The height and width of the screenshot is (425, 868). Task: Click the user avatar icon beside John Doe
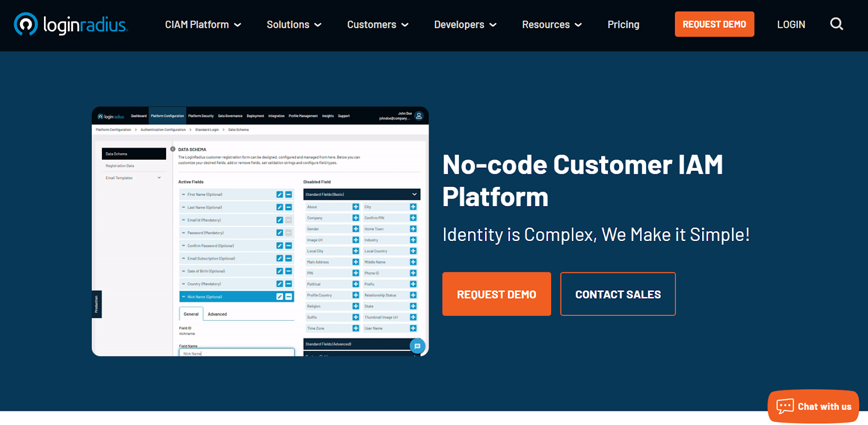point(419,116)
